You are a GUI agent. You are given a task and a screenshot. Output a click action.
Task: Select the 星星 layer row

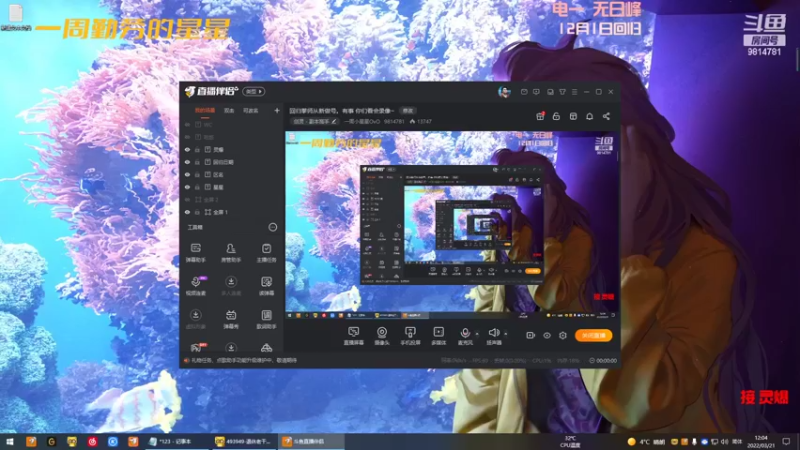(x=233, y=187)
